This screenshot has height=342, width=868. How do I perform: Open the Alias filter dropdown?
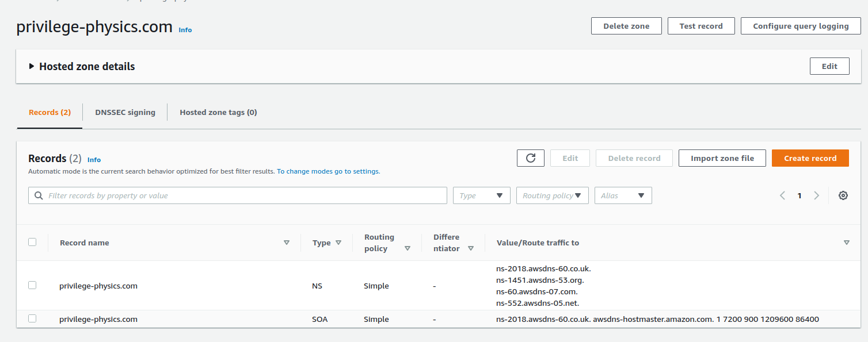click(623, 195)
